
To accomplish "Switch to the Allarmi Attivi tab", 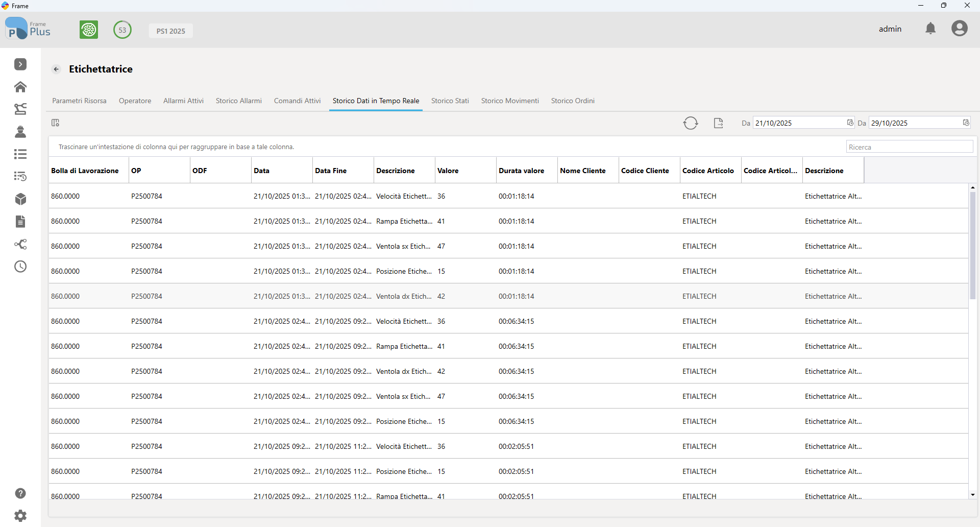I will [x=183, y=101].
